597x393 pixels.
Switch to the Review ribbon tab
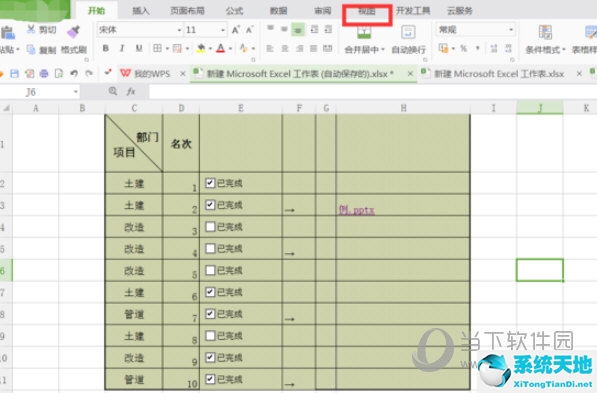point(322,11)
